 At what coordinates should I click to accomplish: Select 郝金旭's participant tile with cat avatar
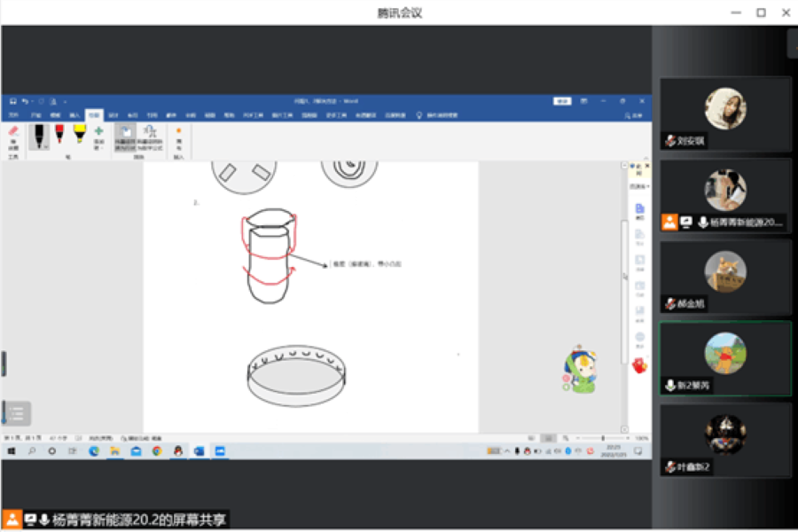[725, 277]
